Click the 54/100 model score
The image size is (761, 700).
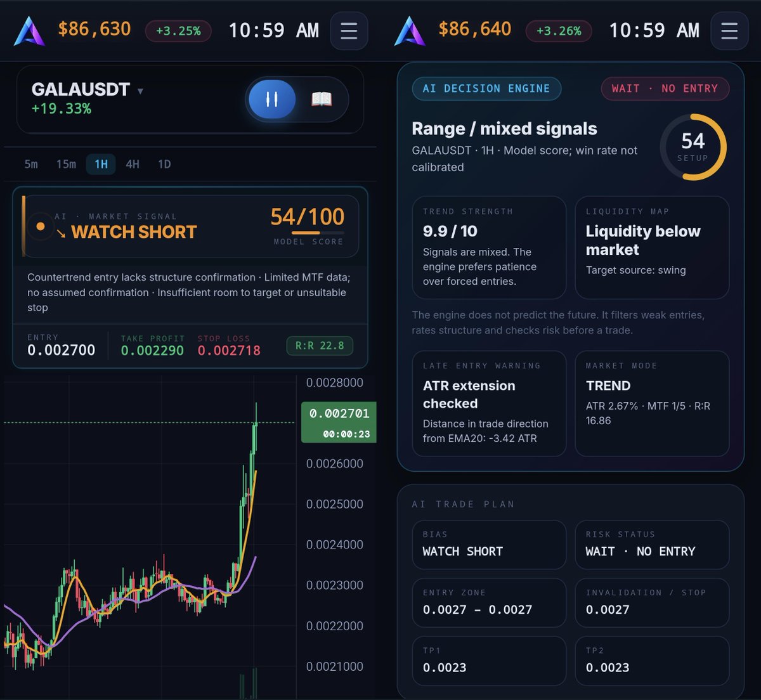[x=308, y=217]
